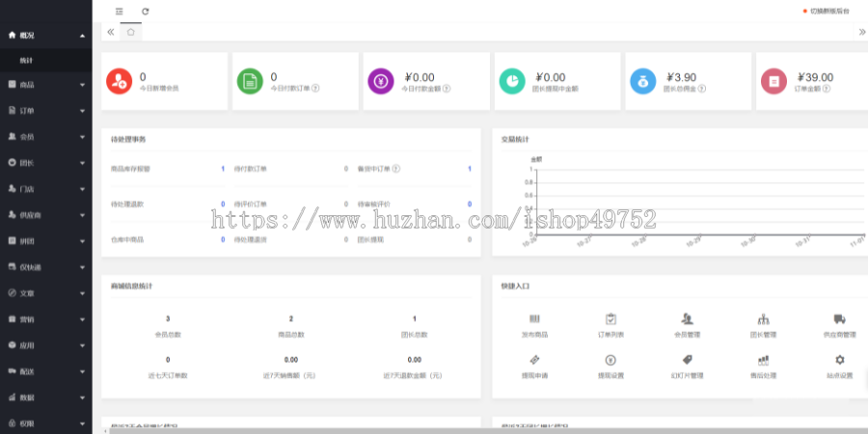Click the 商品总数 label

pos(291,335)
